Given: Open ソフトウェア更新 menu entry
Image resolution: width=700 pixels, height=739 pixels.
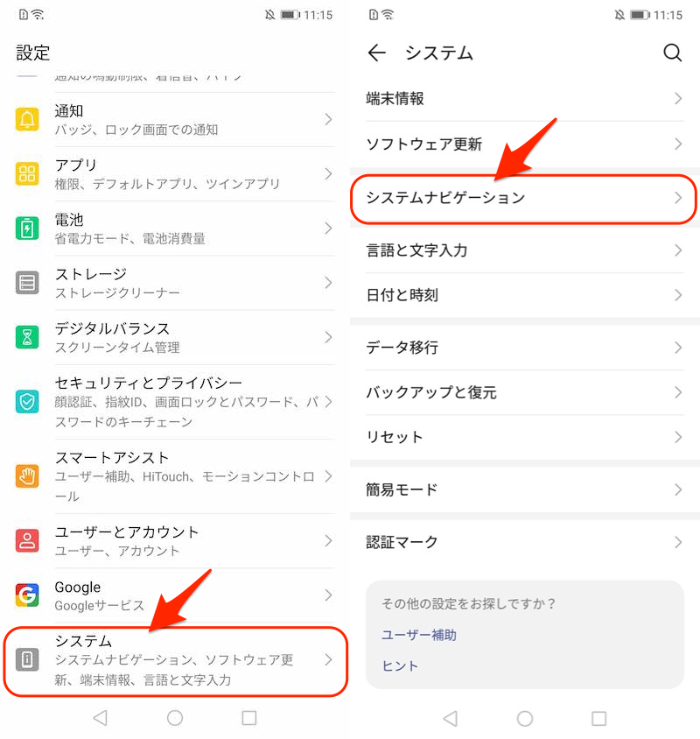Looking at the screenshot, I should click(x=525, y=144).
